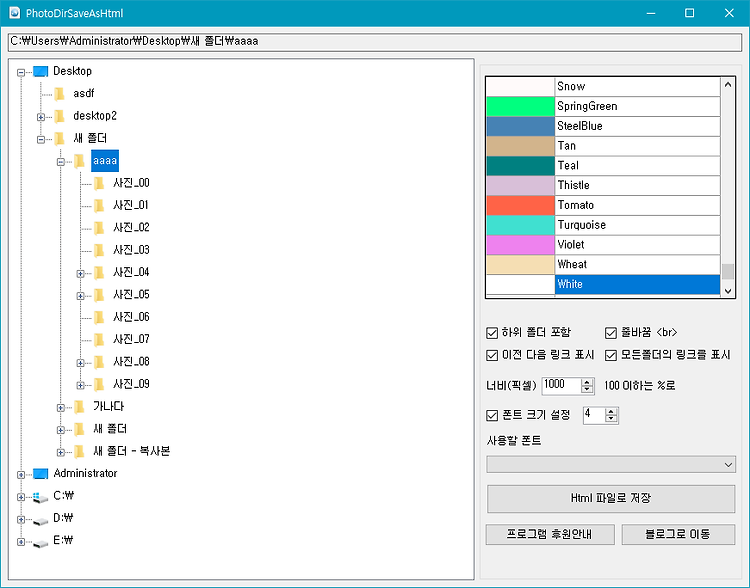Viewport: 750px width, 588px height.
Task: Select the 사진_03 tree label
Action: [132, 250]
